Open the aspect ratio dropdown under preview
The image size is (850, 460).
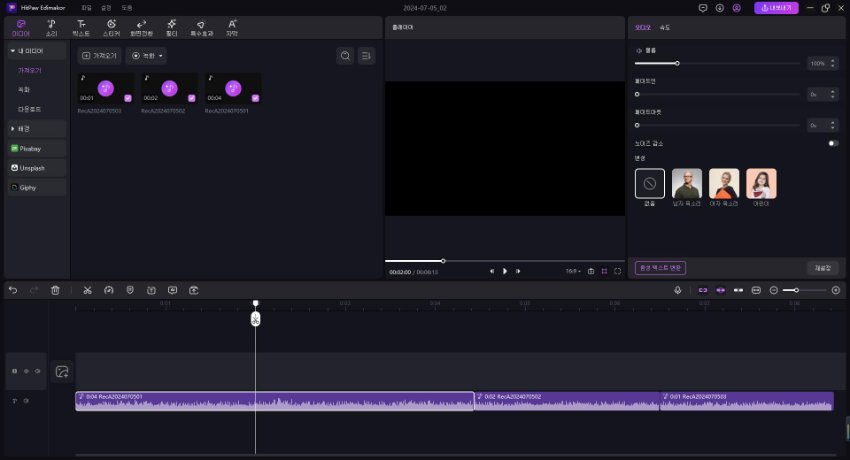573,271
